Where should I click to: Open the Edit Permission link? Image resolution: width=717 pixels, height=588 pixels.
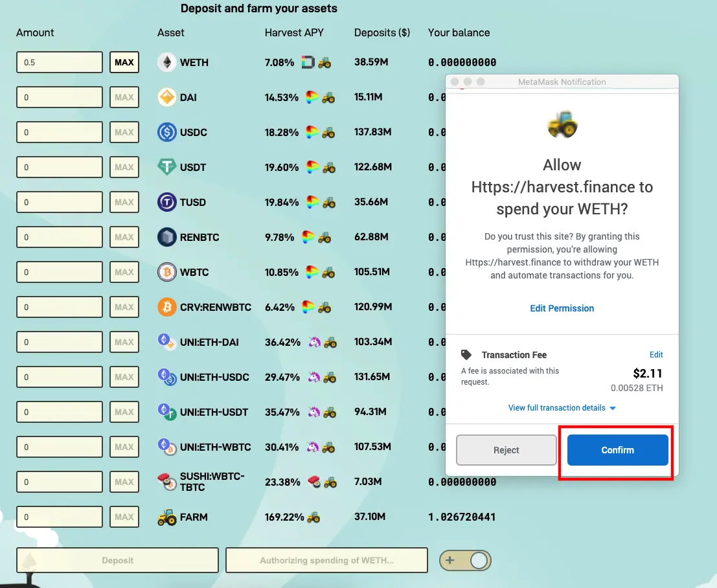point(562,308)
